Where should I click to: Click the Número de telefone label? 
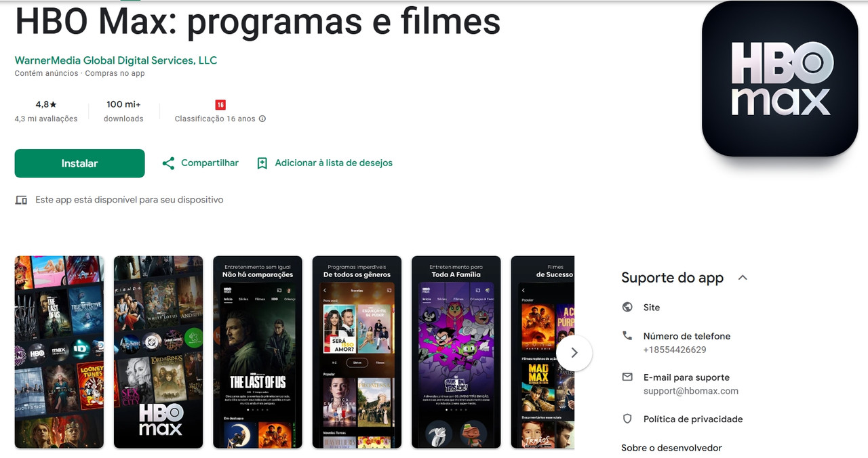[x=687, y=336]
